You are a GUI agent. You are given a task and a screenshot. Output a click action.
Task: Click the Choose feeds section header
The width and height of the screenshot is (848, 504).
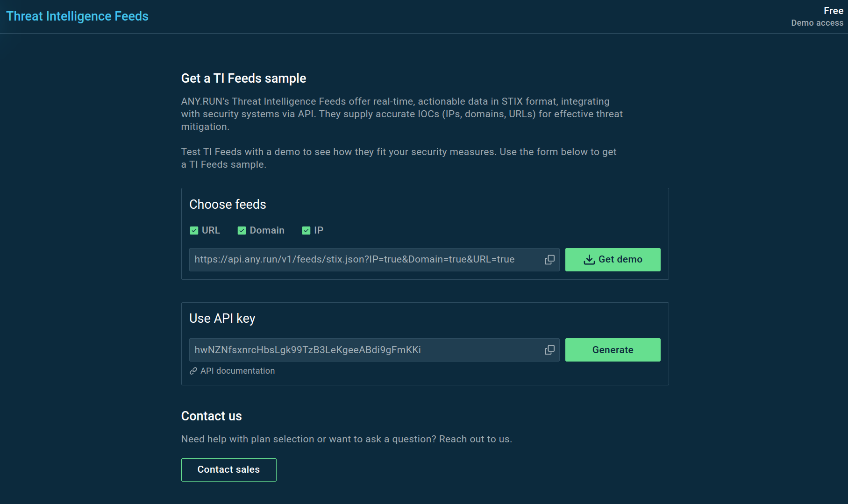click(228, 204)
